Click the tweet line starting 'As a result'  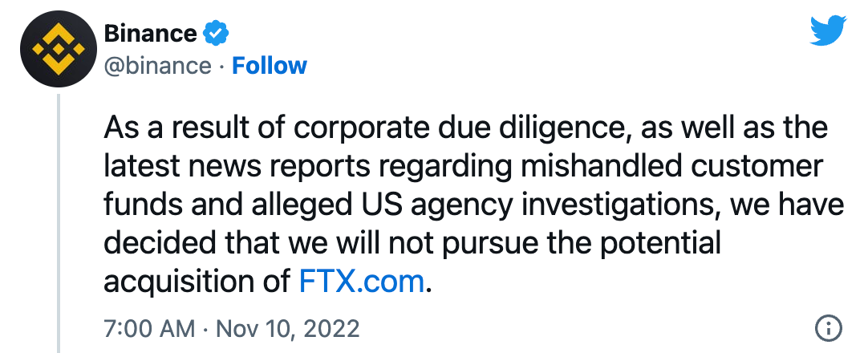point(465,128)
